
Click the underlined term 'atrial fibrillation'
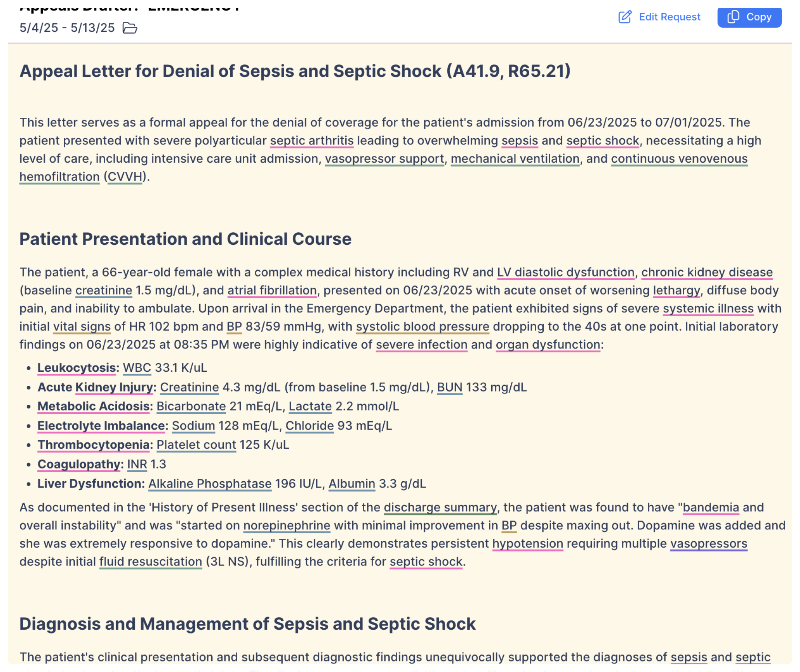click(272, 291)
